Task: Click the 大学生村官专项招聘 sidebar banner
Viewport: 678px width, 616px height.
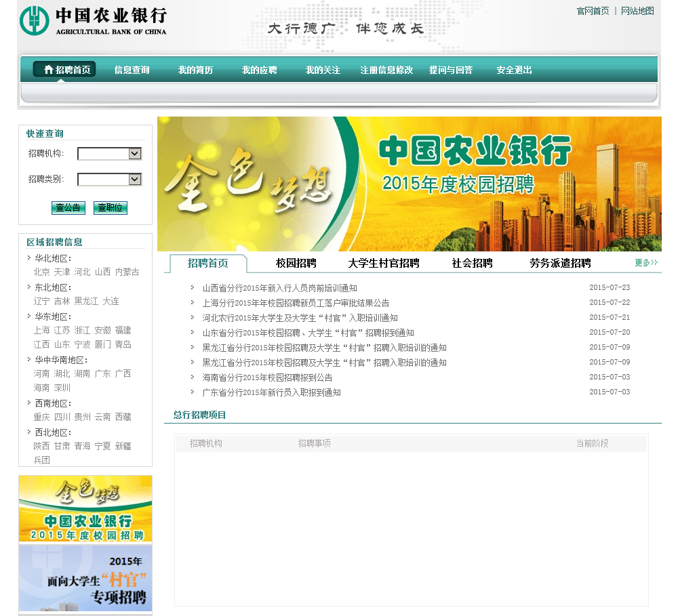Action: (85, 578)
